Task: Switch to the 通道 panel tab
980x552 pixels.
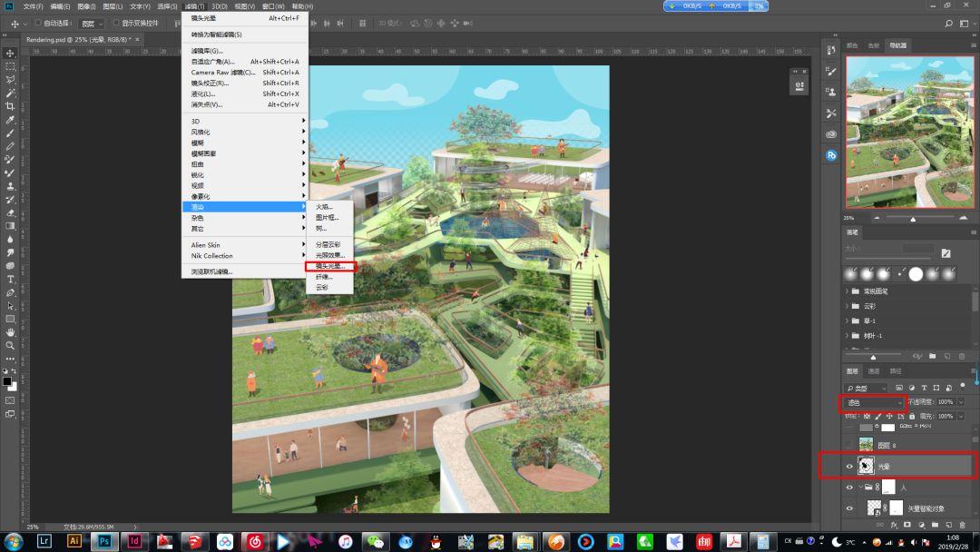Action: (875, 371)
